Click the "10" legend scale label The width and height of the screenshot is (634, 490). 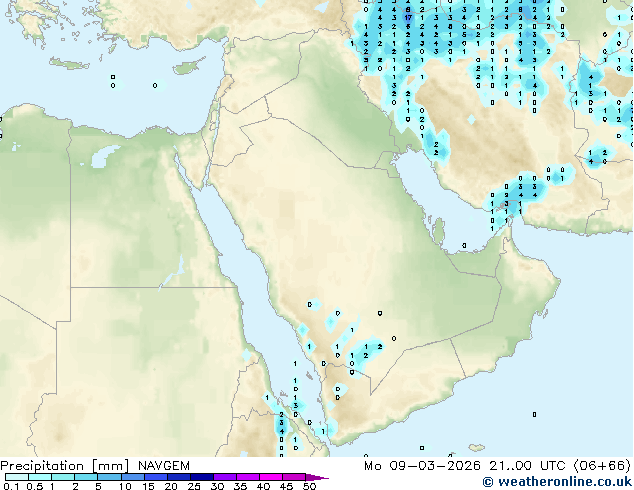tap(125, 486)
